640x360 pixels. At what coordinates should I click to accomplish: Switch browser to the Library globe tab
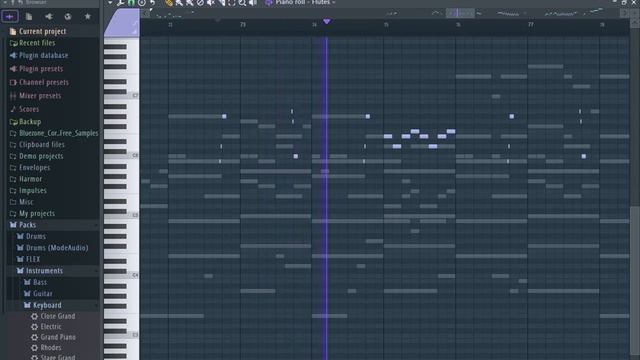68,16
